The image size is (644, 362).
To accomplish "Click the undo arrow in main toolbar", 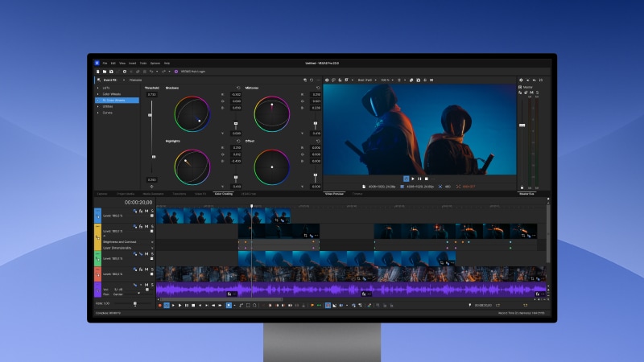I will (x=151, y=71).
